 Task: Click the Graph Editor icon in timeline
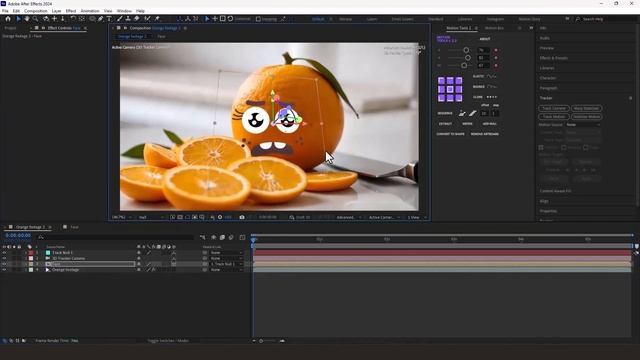(x=242, y=237)
